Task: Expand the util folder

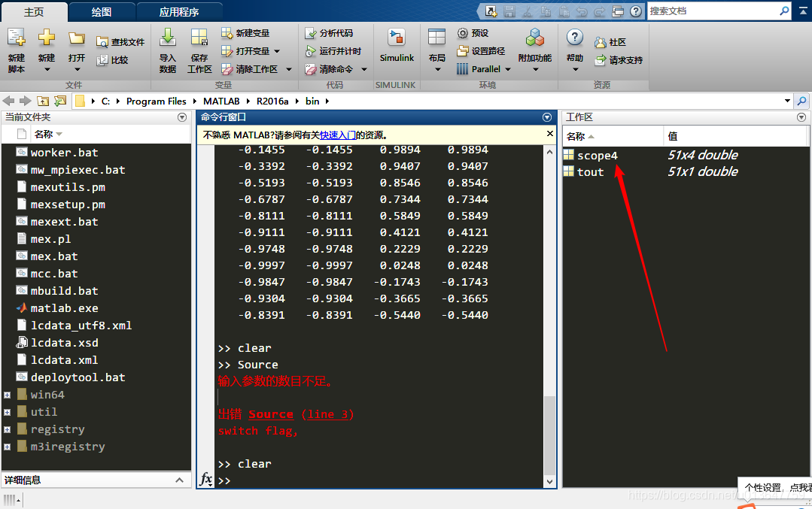Action: coord(8,412)
